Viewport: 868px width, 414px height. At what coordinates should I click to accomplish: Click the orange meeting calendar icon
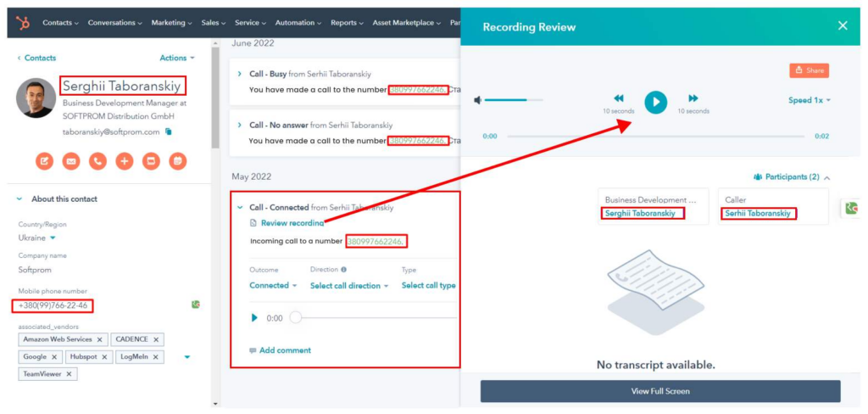tap(177, 161)
